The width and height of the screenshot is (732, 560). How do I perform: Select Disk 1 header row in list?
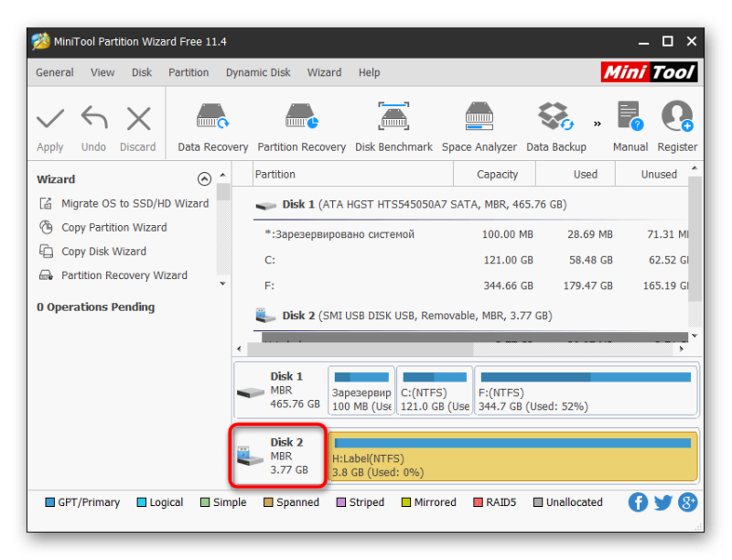click(470, 204)
